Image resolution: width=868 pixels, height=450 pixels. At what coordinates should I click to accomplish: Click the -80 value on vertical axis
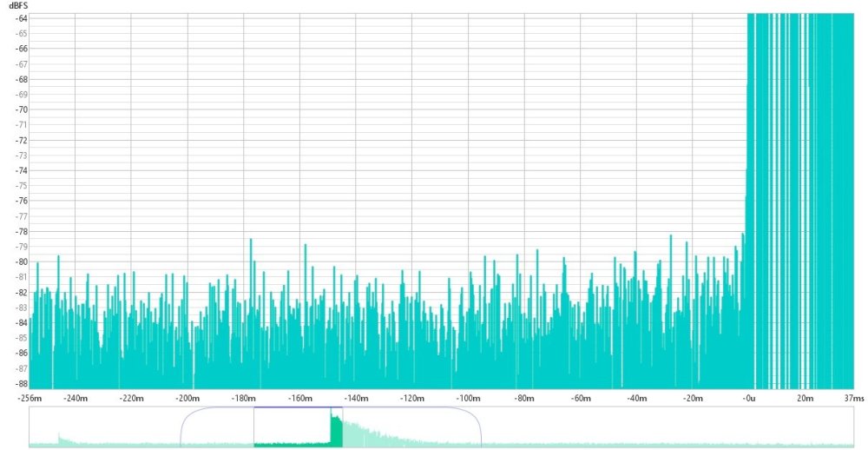coord(21,262)
